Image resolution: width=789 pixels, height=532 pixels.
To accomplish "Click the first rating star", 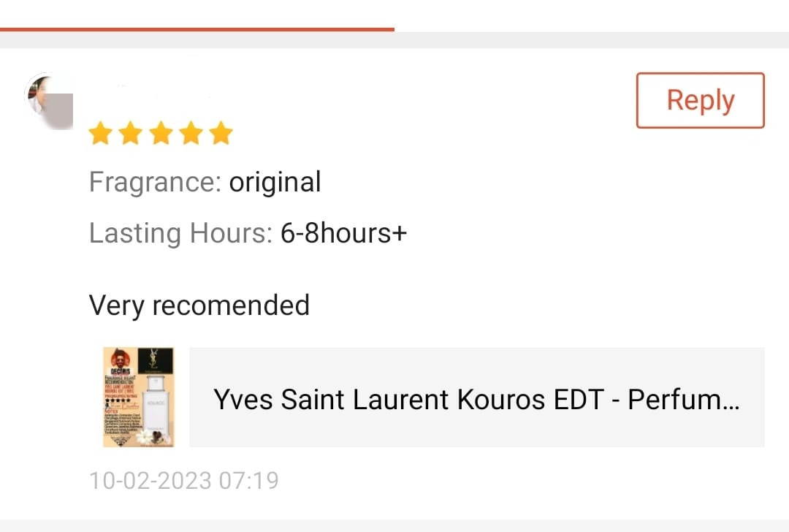I will [x=100, y=134].
